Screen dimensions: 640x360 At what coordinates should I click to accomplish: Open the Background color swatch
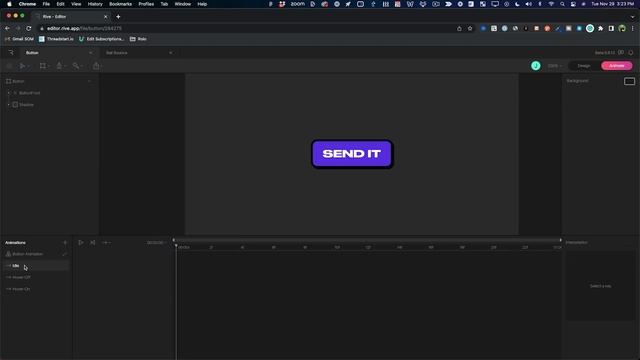point(629,81)
